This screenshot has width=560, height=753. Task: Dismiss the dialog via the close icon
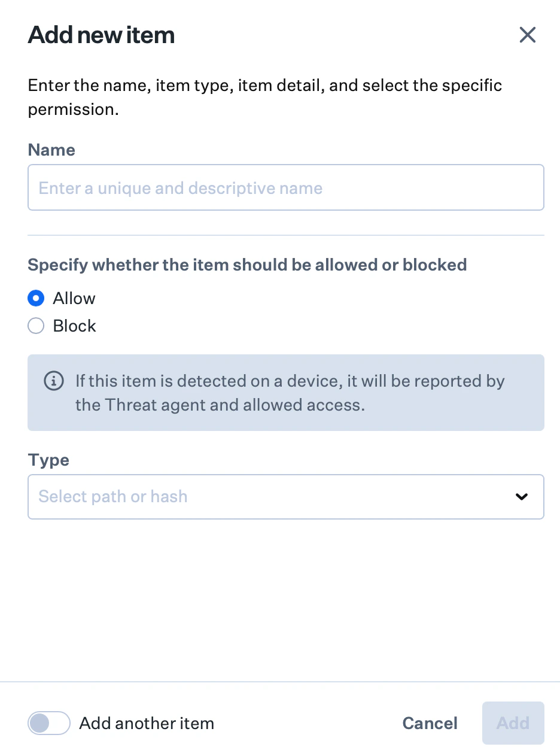tap(527, 35)
